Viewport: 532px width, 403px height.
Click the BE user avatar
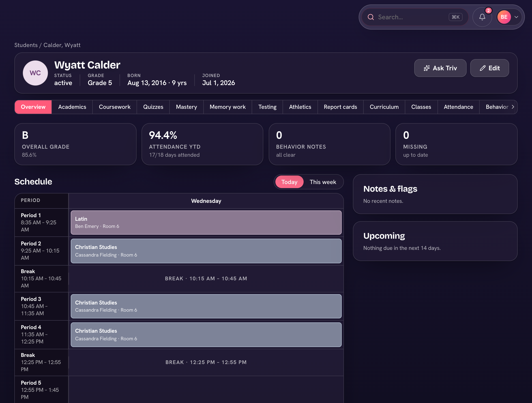(504, 17)
